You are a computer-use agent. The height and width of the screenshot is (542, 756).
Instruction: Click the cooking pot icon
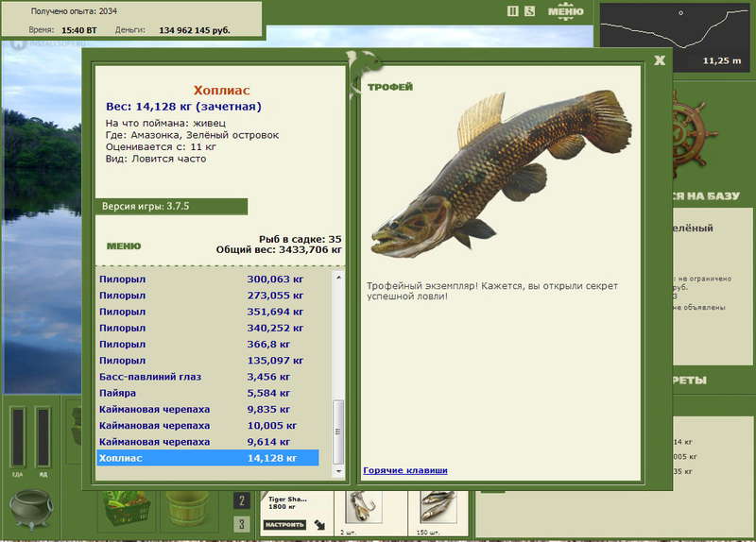click(x=31, y=509)
